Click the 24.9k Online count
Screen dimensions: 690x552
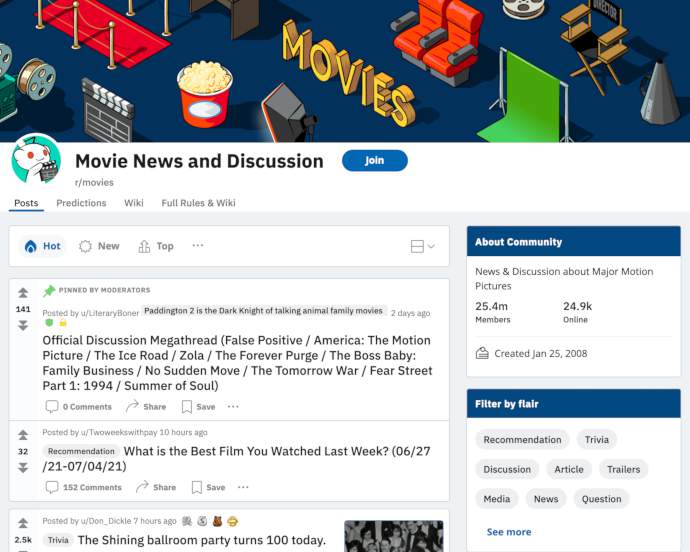tap(577, 312)
